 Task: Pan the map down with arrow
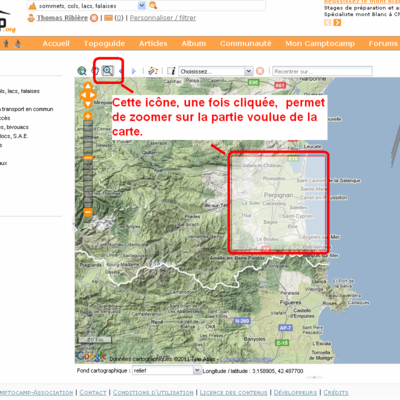coord(88,104)
